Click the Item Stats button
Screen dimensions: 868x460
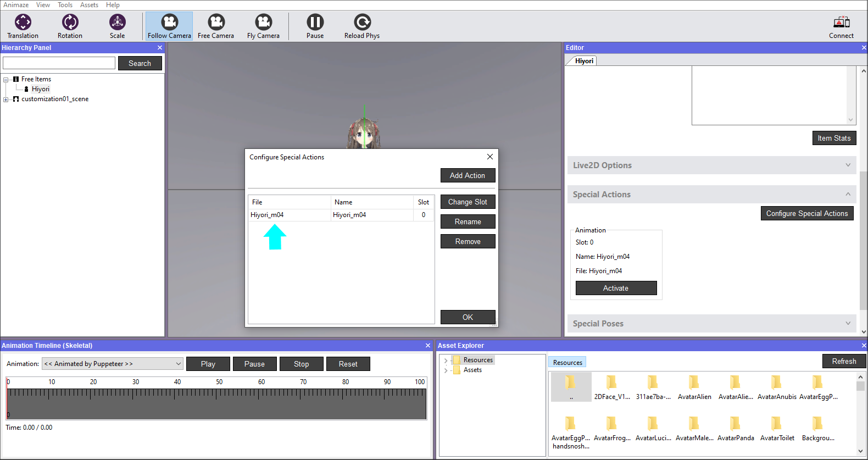click(x=834, y=138)
